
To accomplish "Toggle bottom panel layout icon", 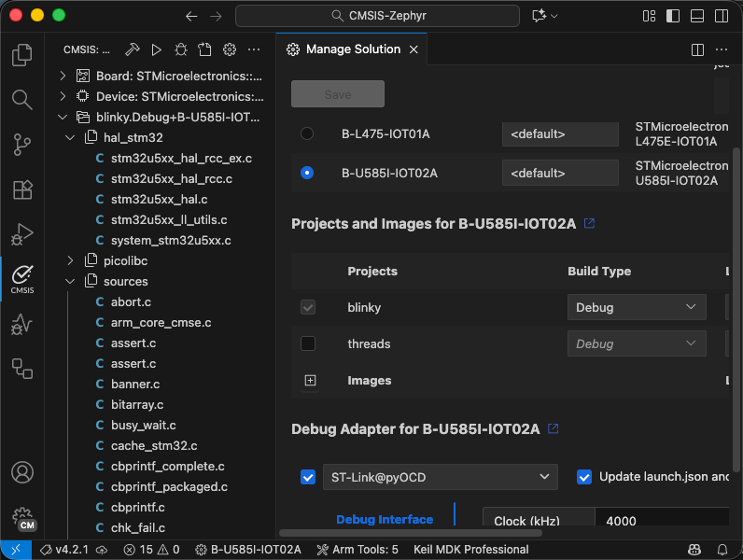I will click(697, 16).
